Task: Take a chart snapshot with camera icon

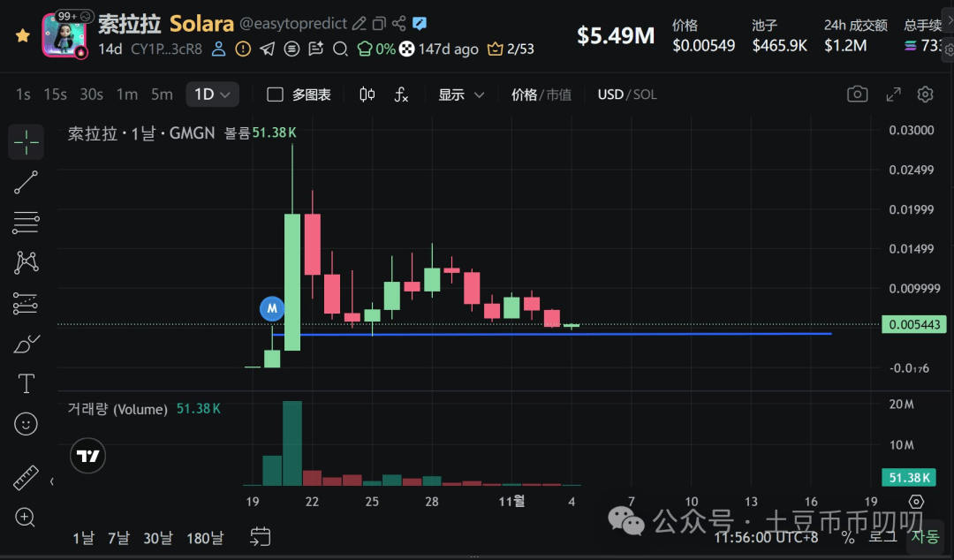Action: [857, 95]
